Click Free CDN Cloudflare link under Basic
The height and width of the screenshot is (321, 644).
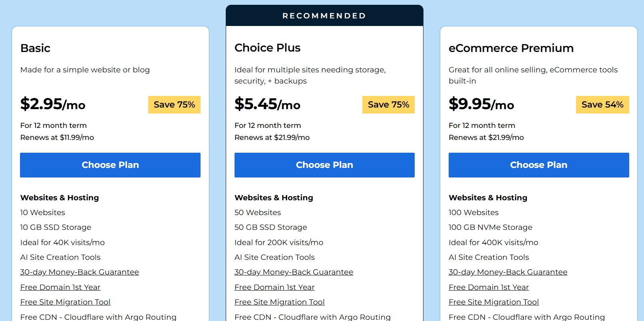[x=98, y=317]
